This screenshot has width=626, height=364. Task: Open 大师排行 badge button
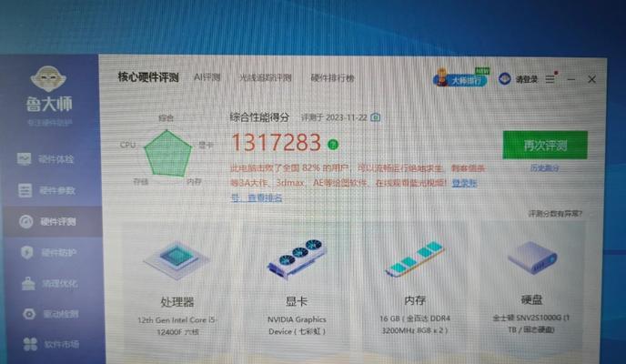(461, 78)
